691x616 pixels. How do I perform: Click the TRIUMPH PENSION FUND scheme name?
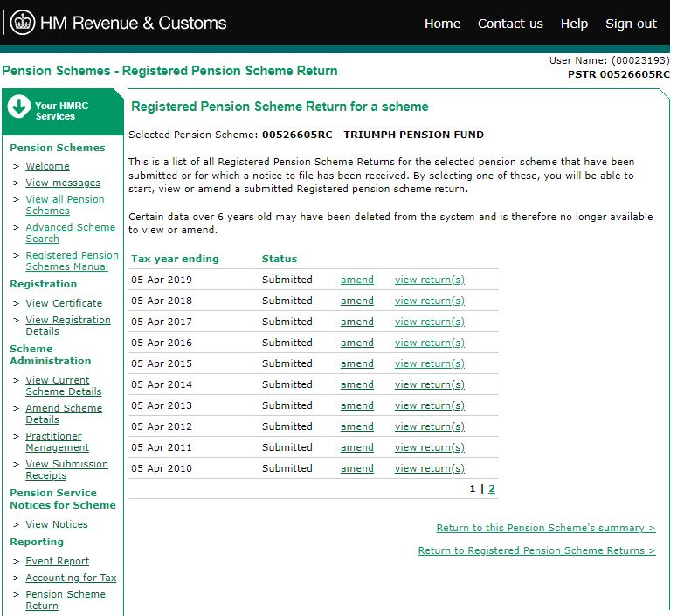click(414, 135)
